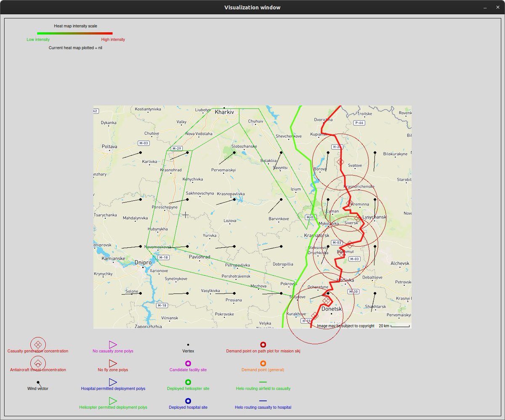Click 'Candidate facility site' legend text

188,370
